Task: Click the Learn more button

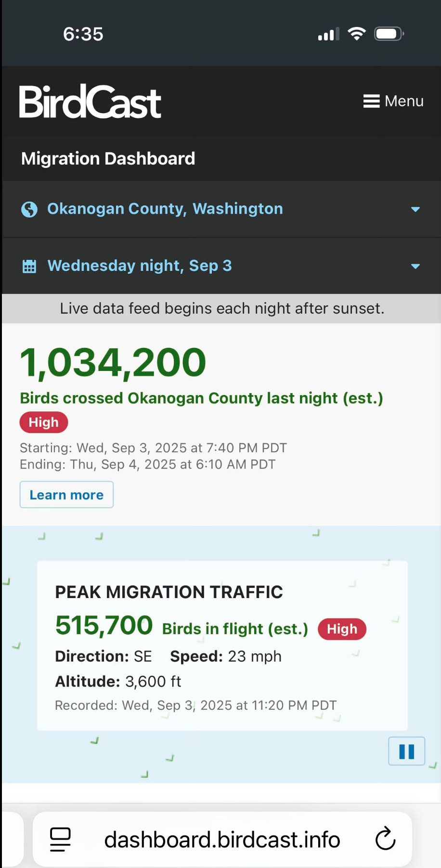Action: (66, 495)
